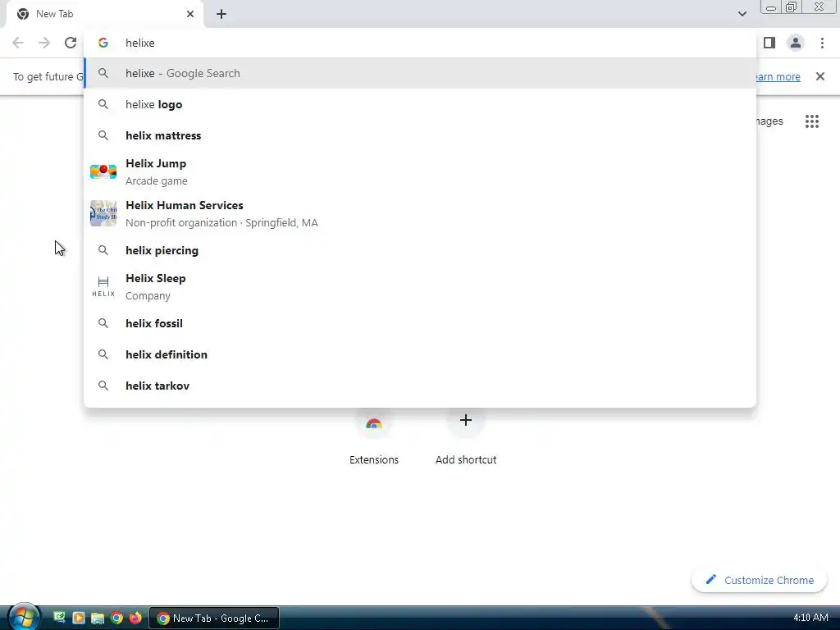
Task: Choose the 'helix definition' suggestion
Action: (x=420, y=354)
